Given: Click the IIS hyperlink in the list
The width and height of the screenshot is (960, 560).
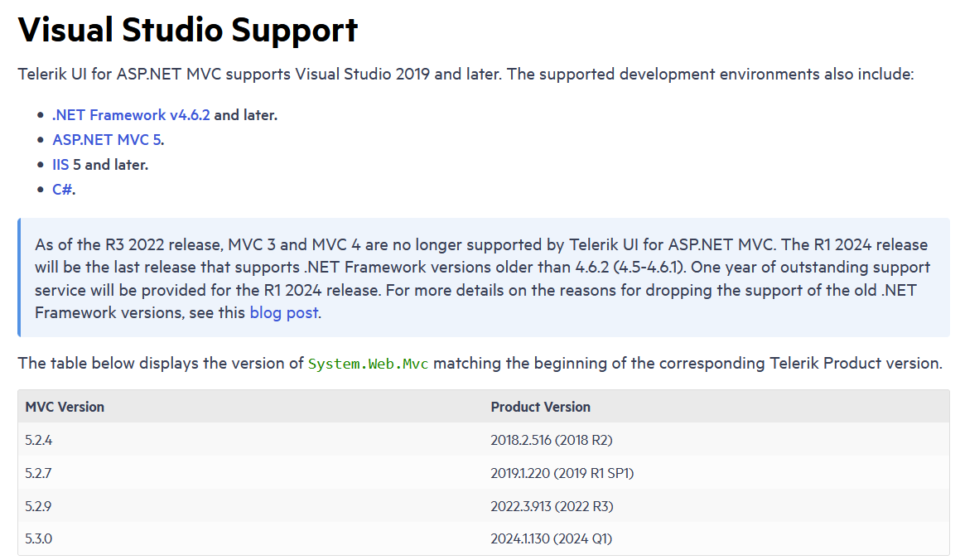Looking at the screenshot, I should point(60,165).
